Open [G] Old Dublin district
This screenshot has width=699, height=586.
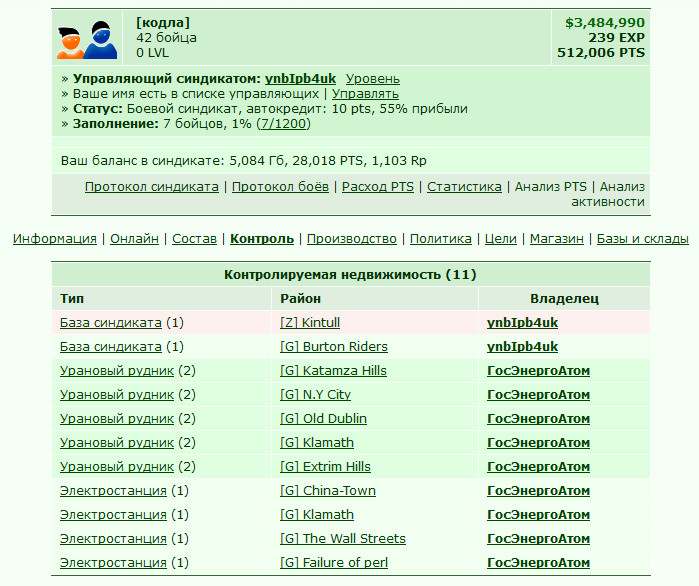pyautogui.click(x=324, y=419)
